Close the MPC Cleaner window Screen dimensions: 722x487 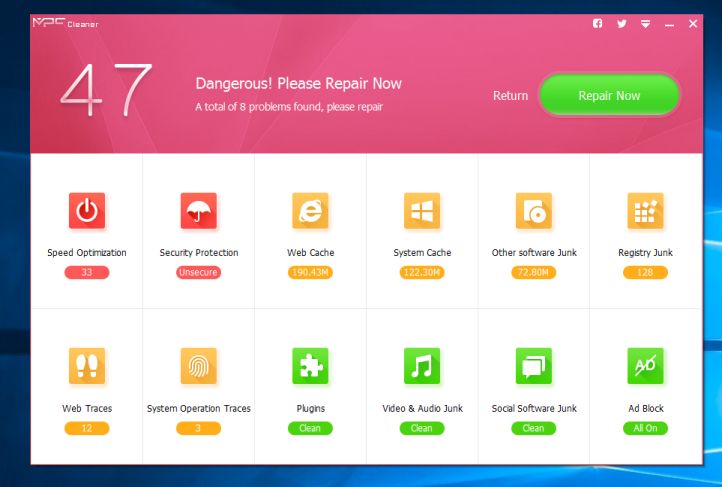(x=693, y=23)
